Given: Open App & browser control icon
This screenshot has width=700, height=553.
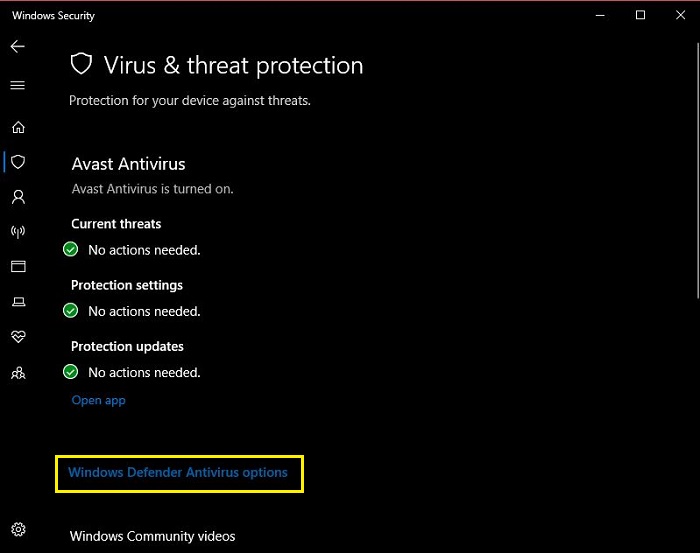Looking at the screenshot, I should [x=18, y=266].
